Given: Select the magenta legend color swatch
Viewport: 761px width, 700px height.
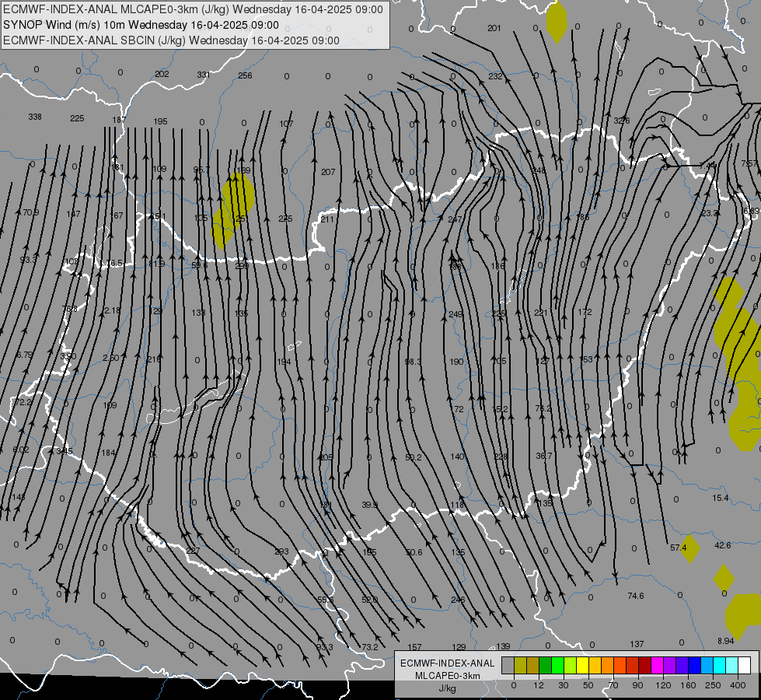Looking at the screenshot, I should pyautogui.click(x=657, y=665).
